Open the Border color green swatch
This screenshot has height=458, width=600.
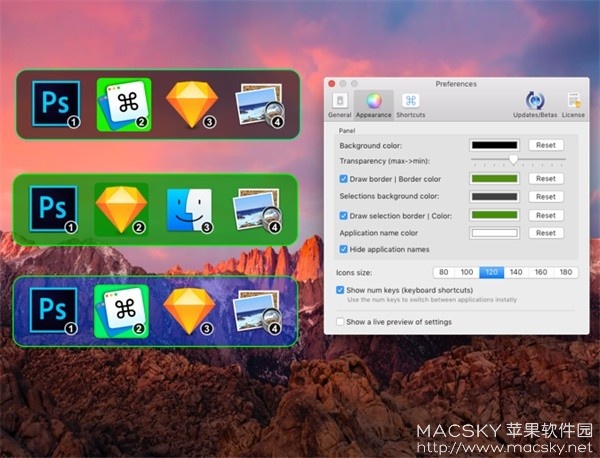coord(494,178)
